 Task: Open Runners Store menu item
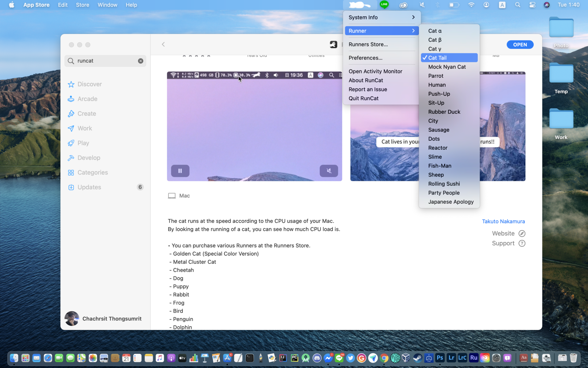pos(382,44)
